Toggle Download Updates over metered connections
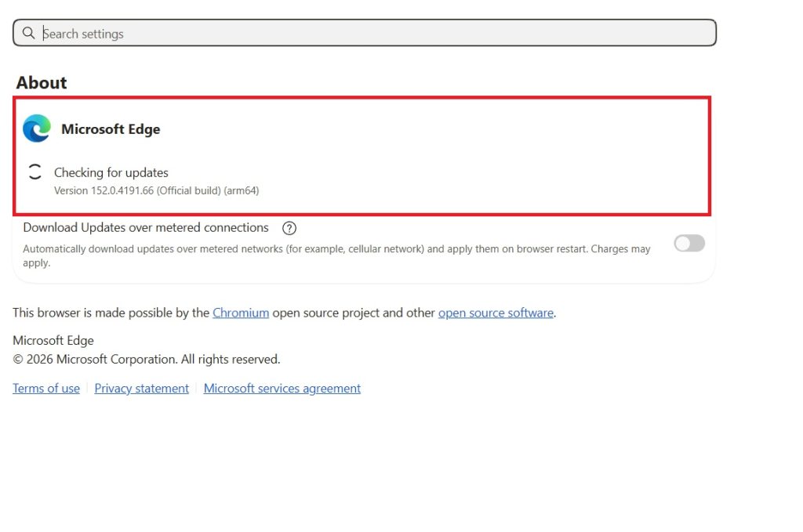 689,244
